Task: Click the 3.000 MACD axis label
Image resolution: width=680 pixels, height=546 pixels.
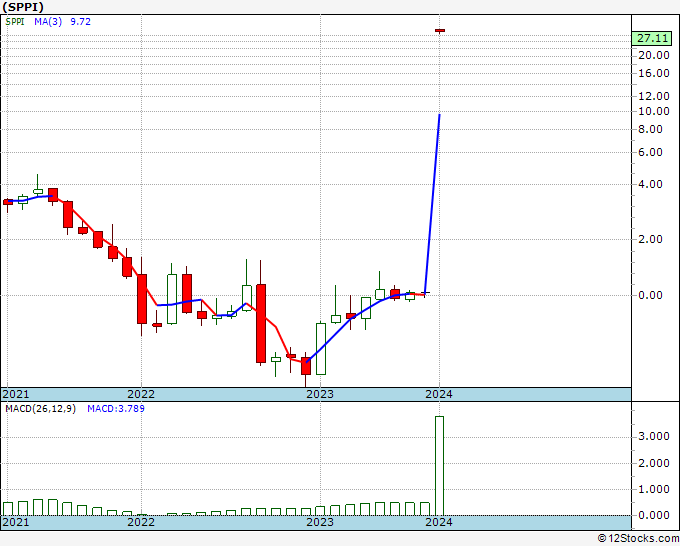Action: pyautogui.click(x=654, y=437)
